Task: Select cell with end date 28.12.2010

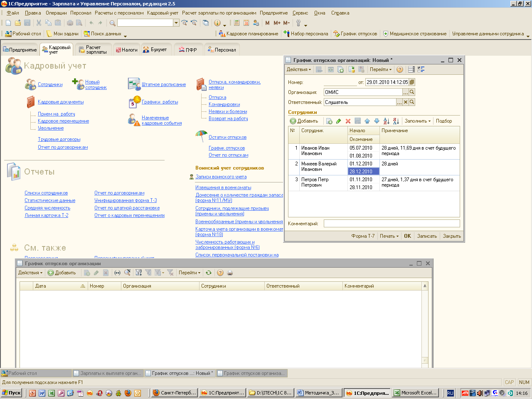Action: pyautogui.click(x=363, y=171)
